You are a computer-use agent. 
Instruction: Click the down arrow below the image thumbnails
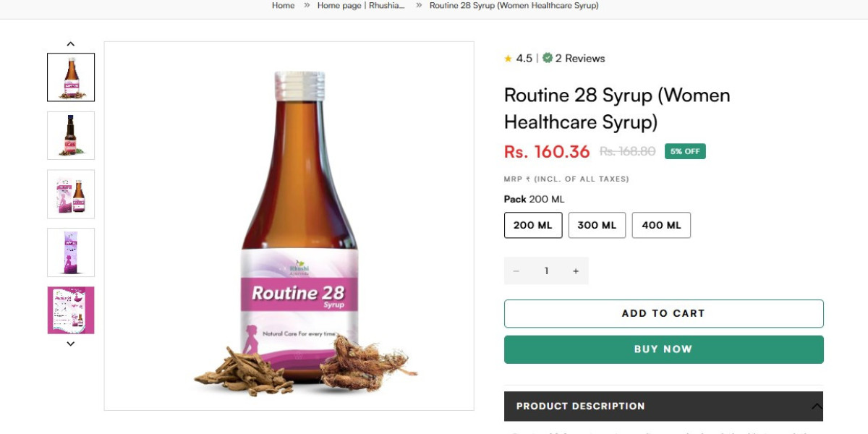coord(70,344)
